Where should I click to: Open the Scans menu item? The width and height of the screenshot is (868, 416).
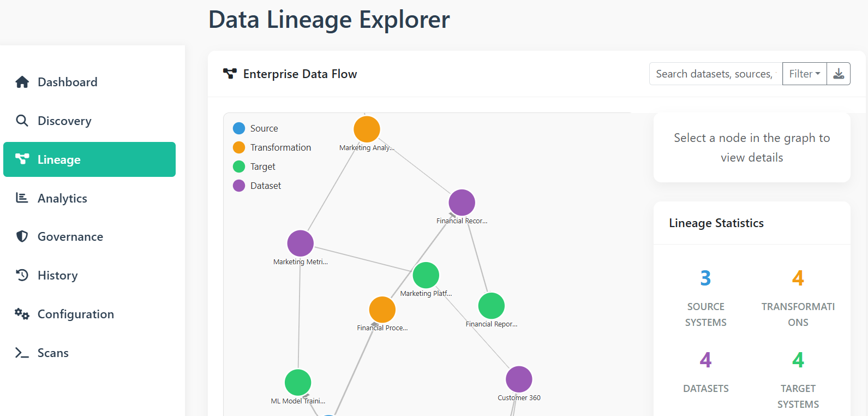point(89,353)
